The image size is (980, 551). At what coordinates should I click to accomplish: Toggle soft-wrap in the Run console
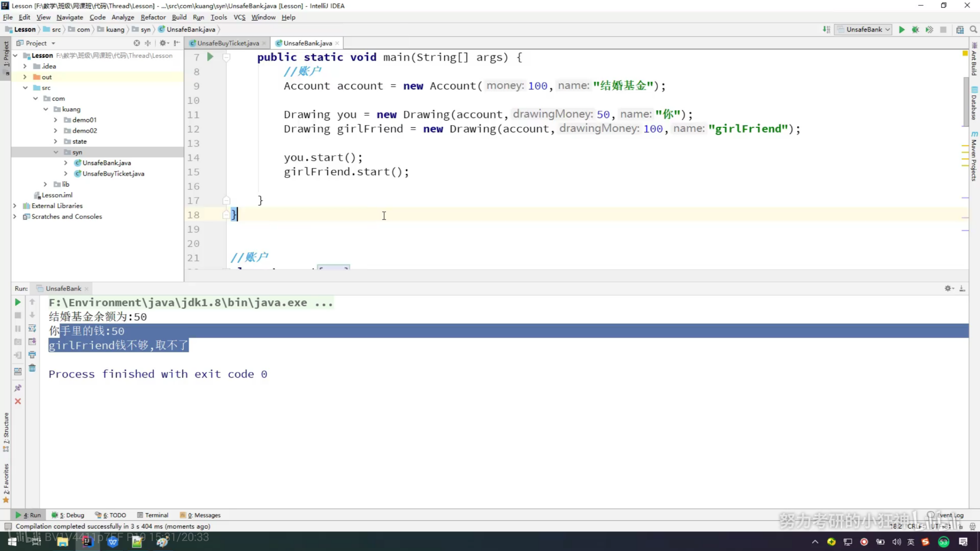point(32,329)
